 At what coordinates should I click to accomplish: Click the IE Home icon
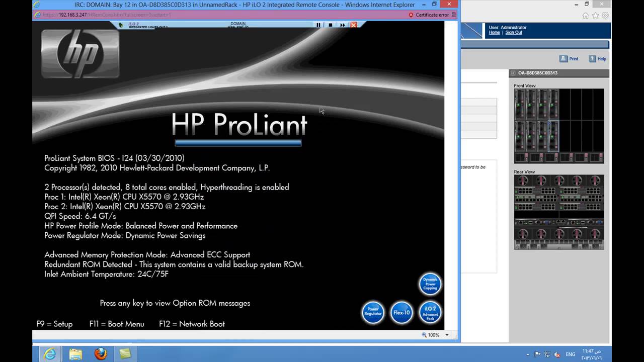586,16
